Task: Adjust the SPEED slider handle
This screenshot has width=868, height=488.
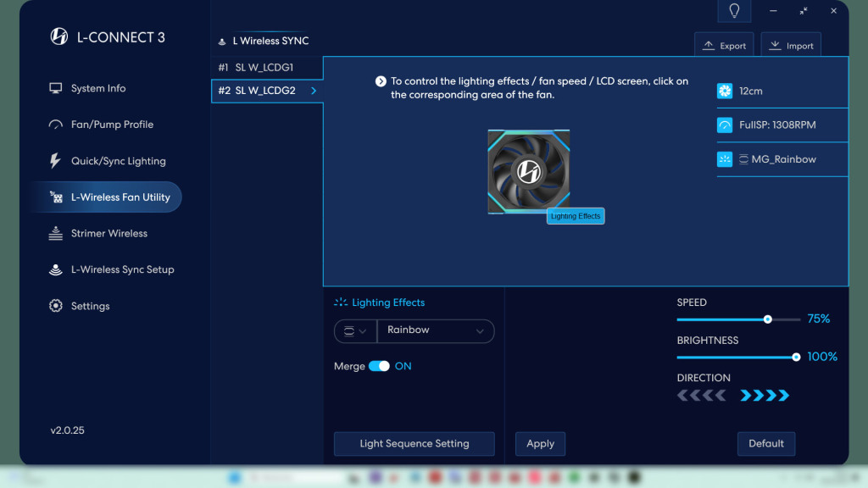Action: click(767, 319)
